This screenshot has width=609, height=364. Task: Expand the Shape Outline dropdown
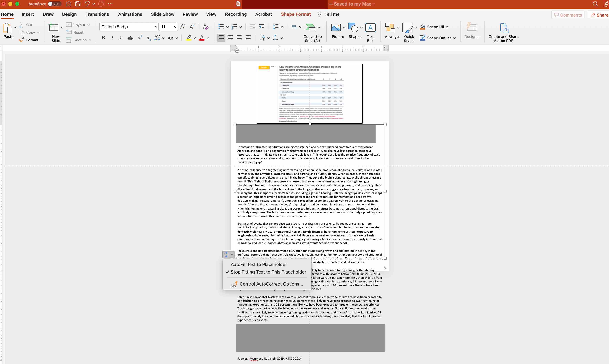click(455, 38)
